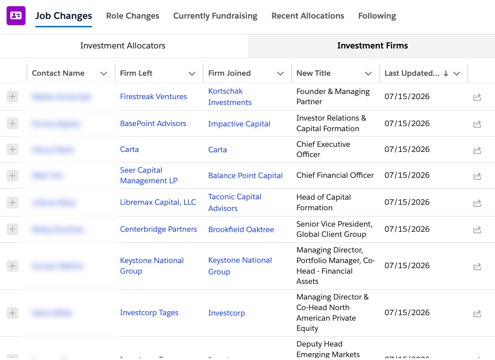Open Firm Joined column dropdown
Image resolution: width=495 pixels, height=360 pixels.
pyautogui.click(x=280, y=73)
